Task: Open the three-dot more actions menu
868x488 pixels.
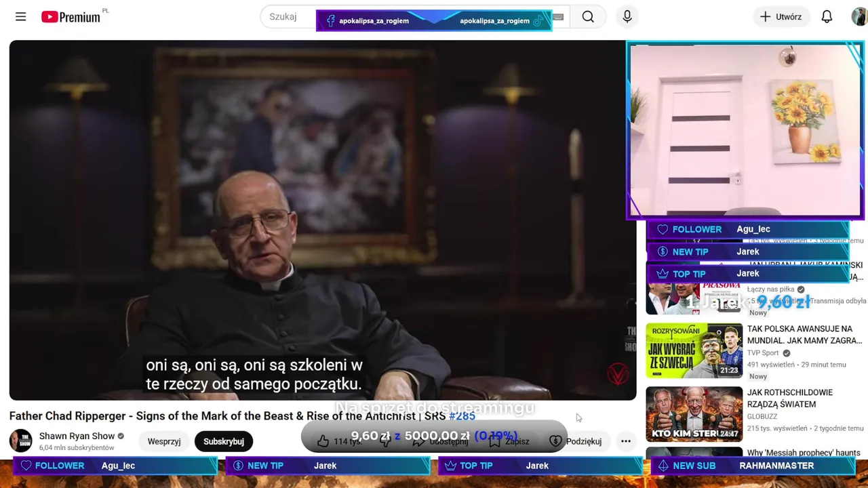Action: (x=626, y=441)
